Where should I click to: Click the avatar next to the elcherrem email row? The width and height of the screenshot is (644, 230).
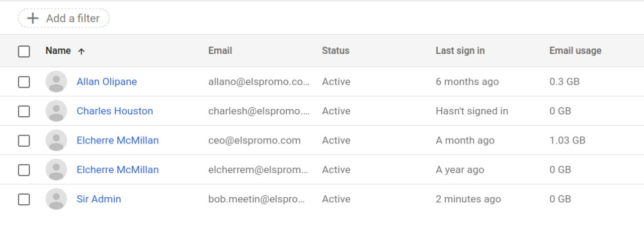click(56, 170)
